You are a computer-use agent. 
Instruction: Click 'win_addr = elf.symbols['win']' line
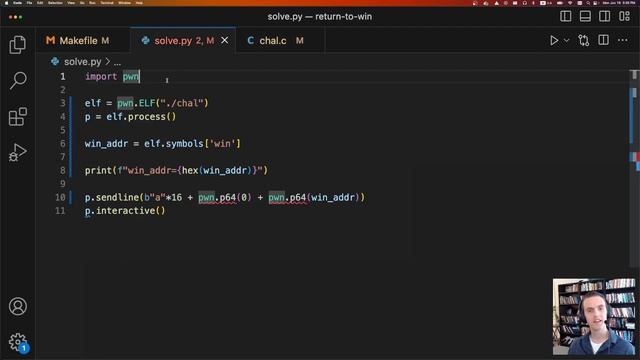(163, 144)
